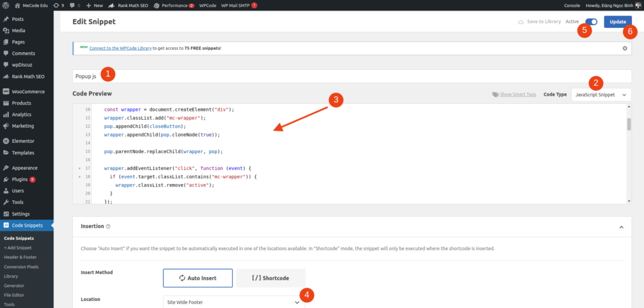Open the pending updates counter showing 9
The width and height of the screenshot is (644, 308).
coord(58,5)
